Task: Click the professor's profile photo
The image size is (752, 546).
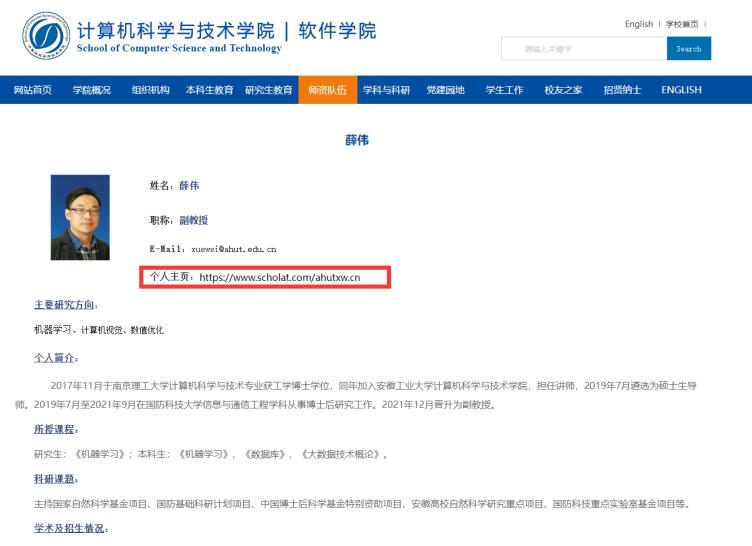Action: click(x=80, y=217)
